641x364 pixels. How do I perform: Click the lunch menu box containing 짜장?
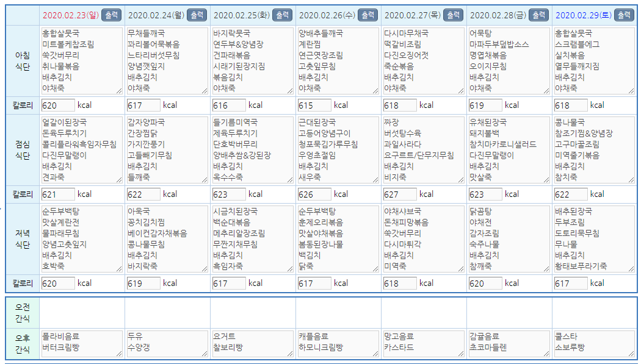(424, 150)
